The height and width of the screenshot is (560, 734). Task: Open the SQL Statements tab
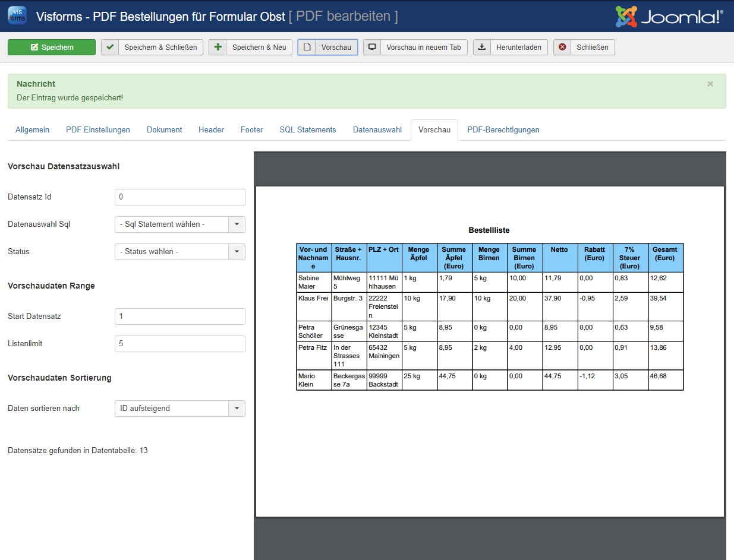tap(307, 130)
